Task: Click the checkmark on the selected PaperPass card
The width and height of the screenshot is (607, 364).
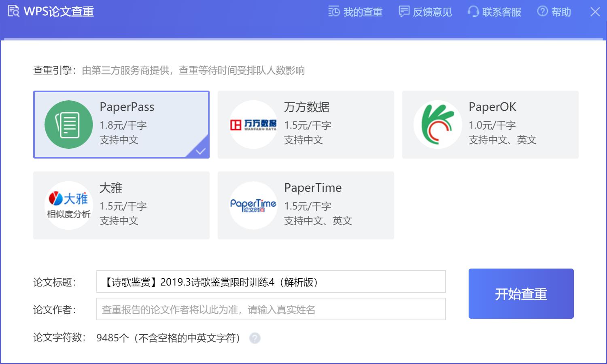Action: pyautogui.click(x=200, y=151)
